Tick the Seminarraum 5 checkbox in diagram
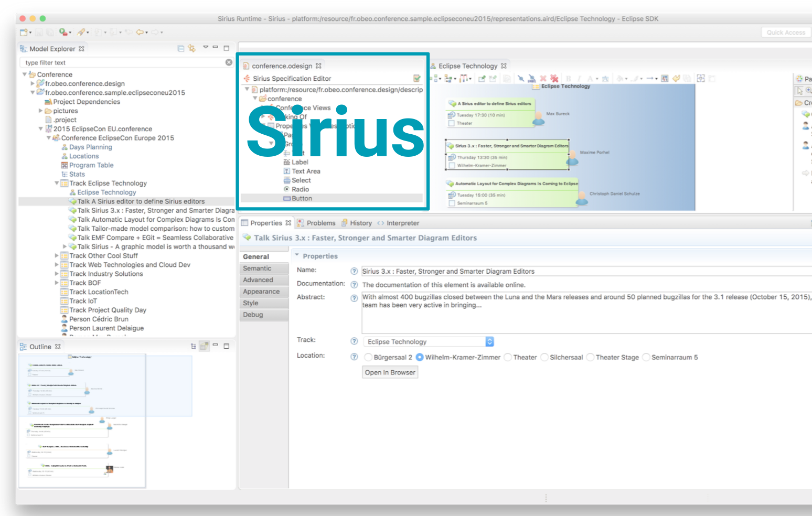This screenshot has width=812, height=516. coord(452,203)
